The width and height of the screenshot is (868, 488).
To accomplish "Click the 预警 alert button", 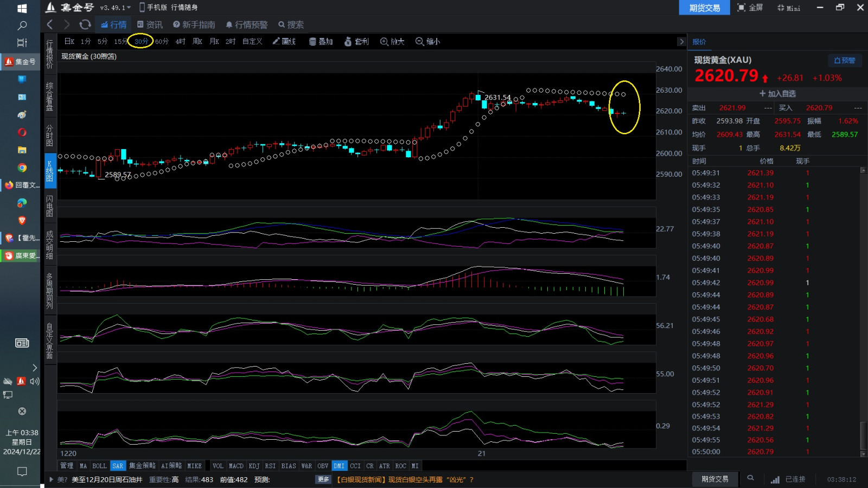I will coord(845,60).
